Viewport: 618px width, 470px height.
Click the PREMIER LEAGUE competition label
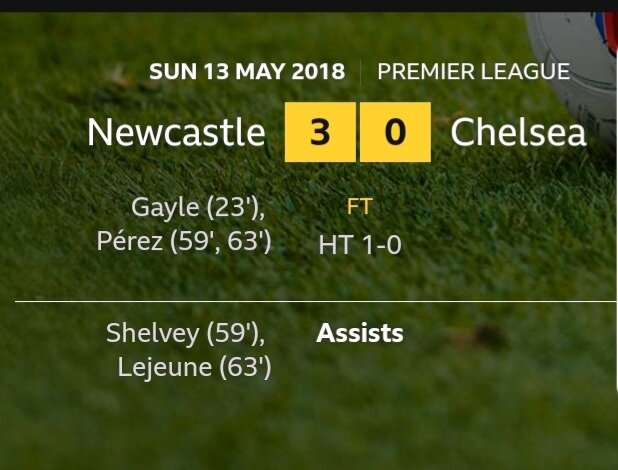[x=474, y=71]
